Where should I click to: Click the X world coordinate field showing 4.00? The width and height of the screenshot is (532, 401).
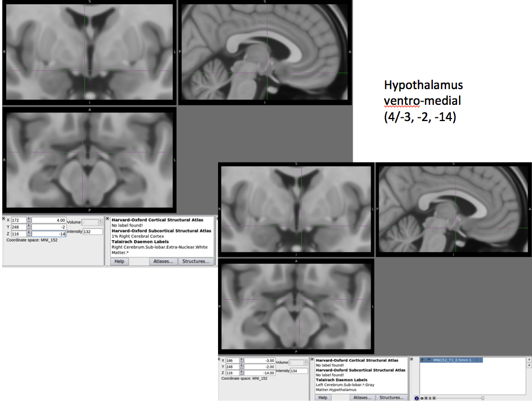pyautogui.click(x=49, y=220)
